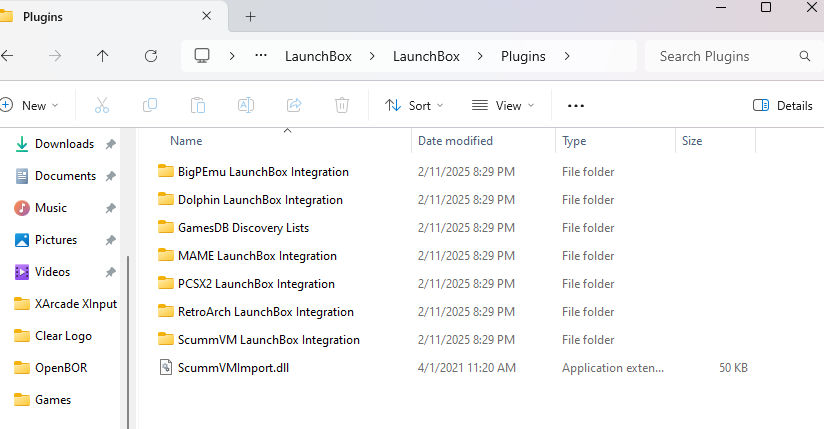Click the Copy icon in toolbar
Image resolution: width=824 pixels, height=429 pixels.
pos(150,106)
